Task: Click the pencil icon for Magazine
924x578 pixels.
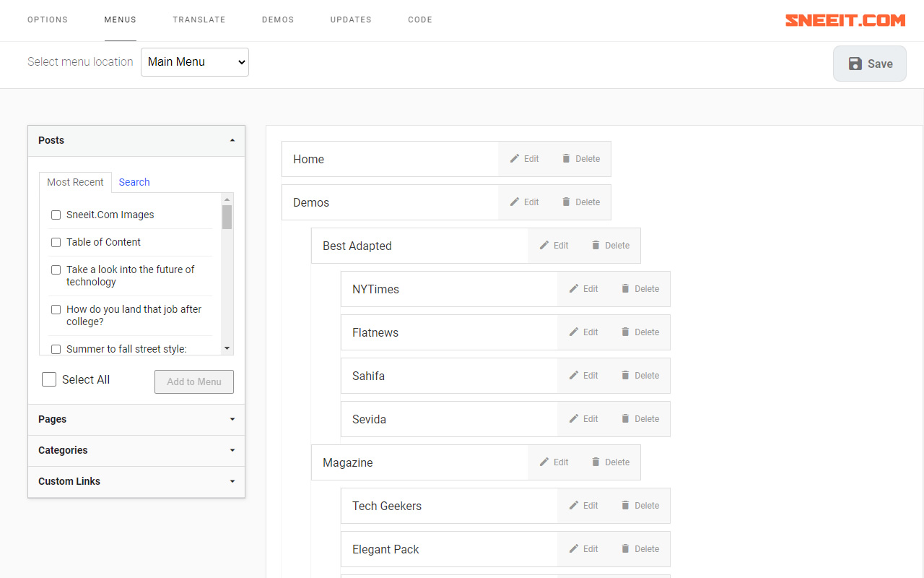Action: [544, 462]
